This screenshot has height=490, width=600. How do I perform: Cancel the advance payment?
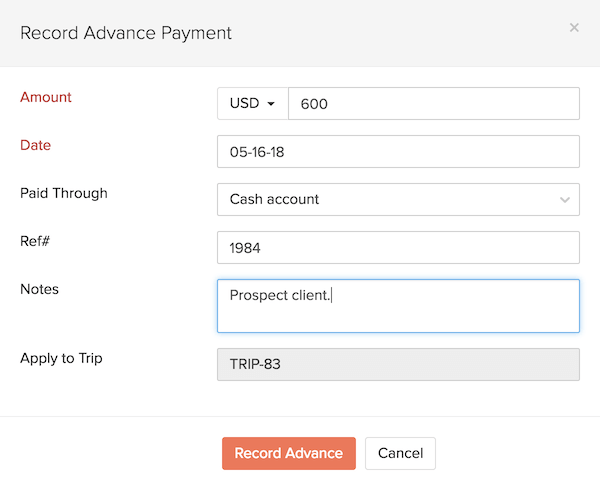click(x=400, y=453)
